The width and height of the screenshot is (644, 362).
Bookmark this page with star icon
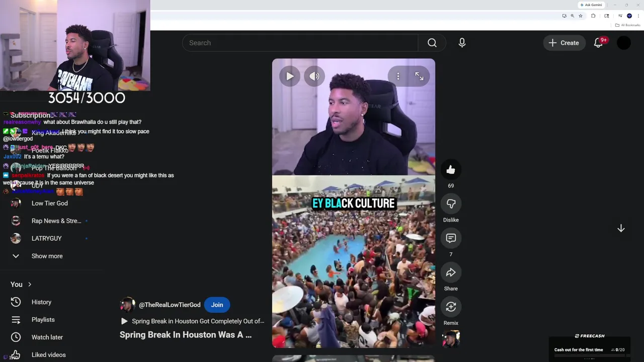click(x=581, y=16)
